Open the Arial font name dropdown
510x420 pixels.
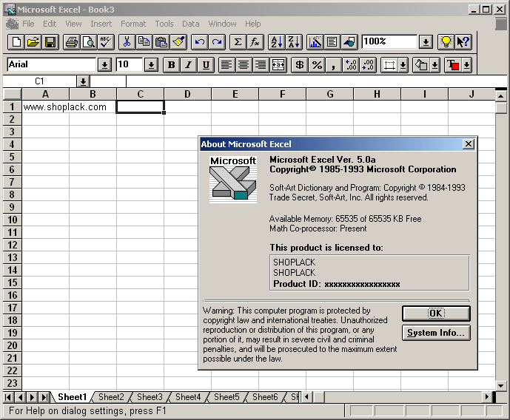click(104, 65)
